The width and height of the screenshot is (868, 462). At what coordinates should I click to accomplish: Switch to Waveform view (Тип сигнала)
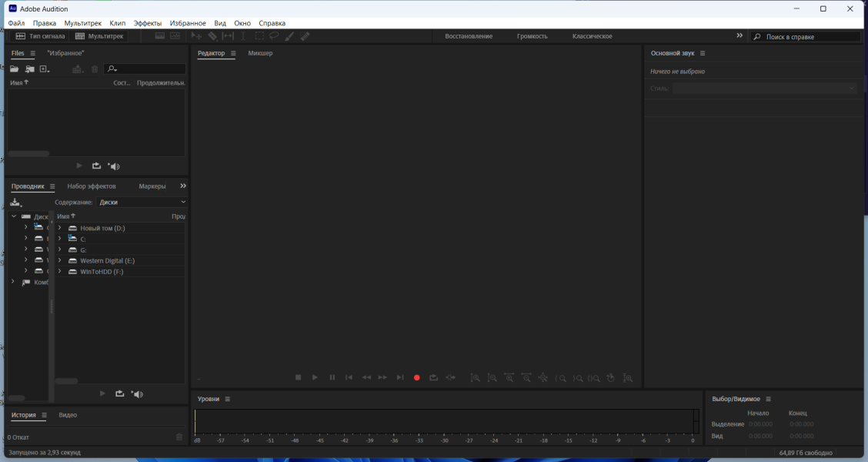pyautogui.click(x=40, y=36)
